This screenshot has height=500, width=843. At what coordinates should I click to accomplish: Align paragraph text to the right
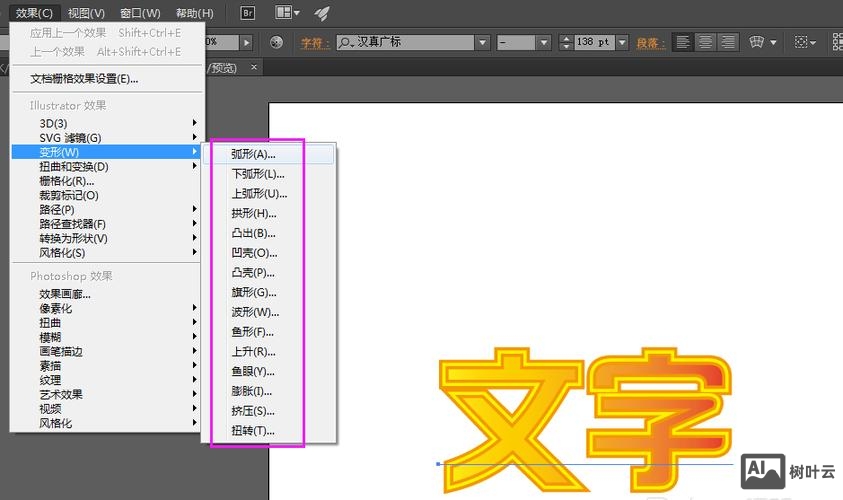(x=728, y=43)
